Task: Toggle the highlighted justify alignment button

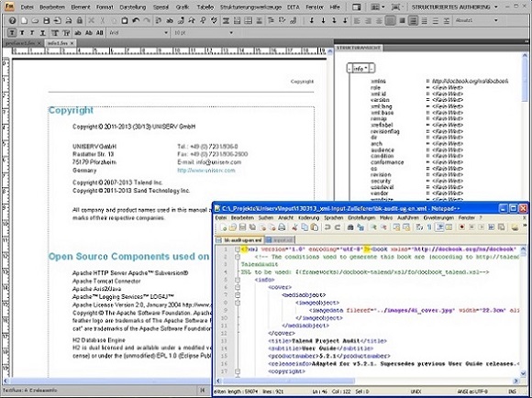Action: pos(390,21)
